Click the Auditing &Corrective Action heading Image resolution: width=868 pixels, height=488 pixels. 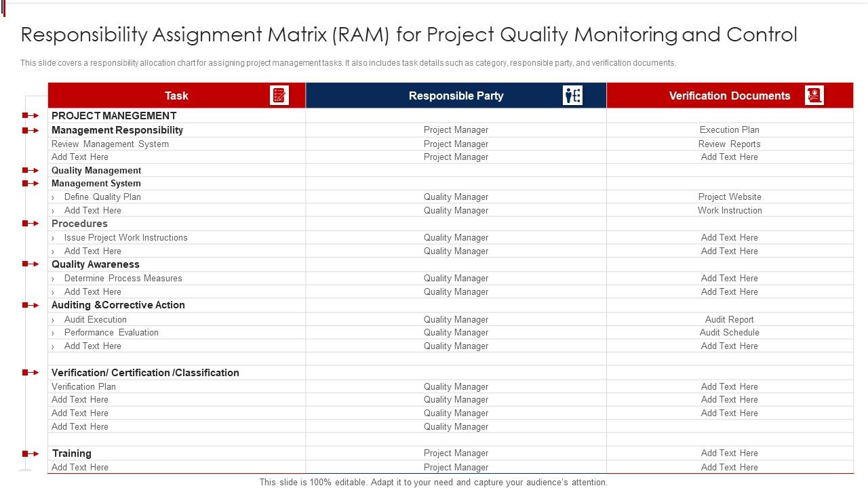(x=118, y=305)
